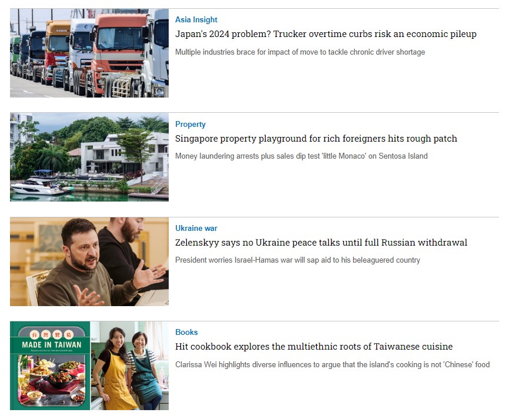Image resolution: width=532 pixels, height=416 pixels.
Task: Open the Japan trucker overtime headline
Action: [326, 34]
